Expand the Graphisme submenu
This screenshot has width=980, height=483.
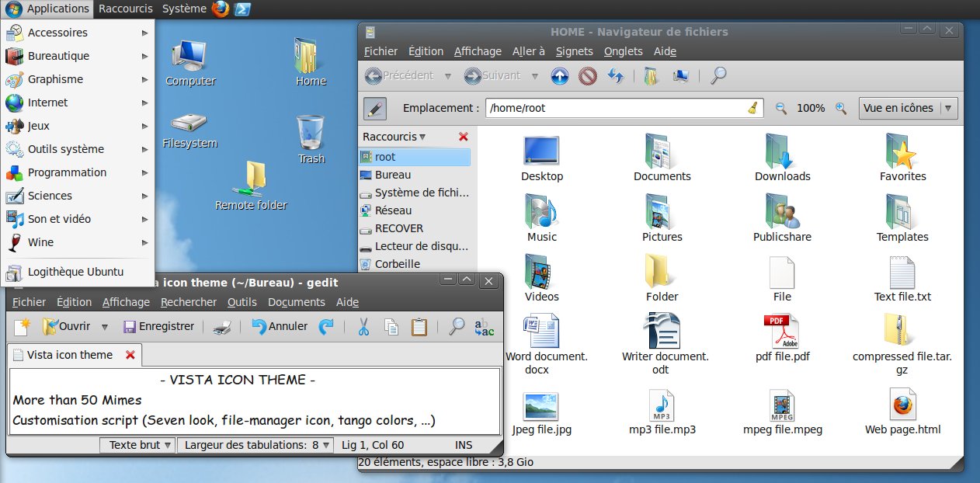pyautogui.click(x=78, y=79)
